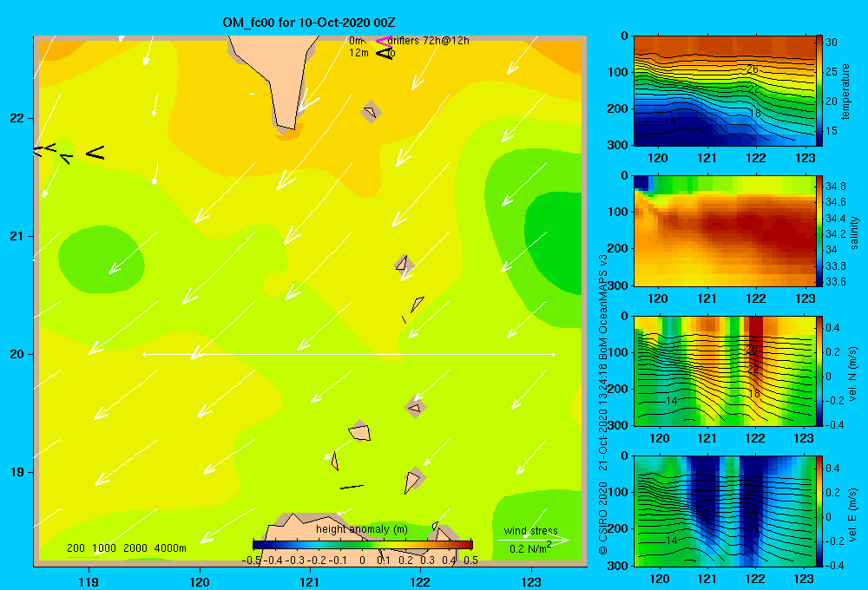The height and width of the screenshot is (590, 868).
Task: Select the 'vel. E (m/s)' label
Action: click(x=853, y=514)
